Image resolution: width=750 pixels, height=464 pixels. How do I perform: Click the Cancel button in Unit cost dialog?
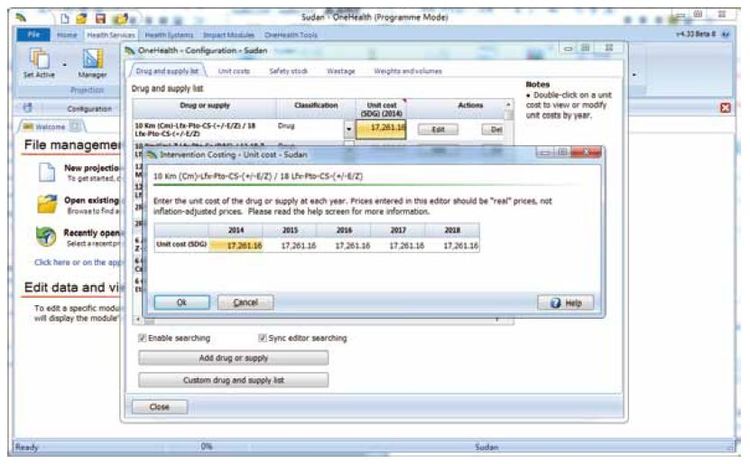pos(245,302)
